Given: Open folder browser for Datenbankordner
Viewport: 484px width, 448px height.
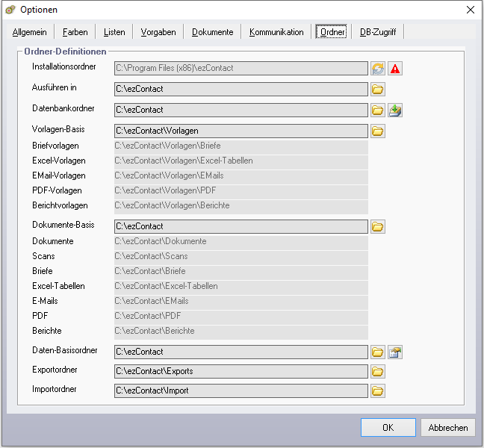Looking at the screenshot, I should click(x=378, y=111).
